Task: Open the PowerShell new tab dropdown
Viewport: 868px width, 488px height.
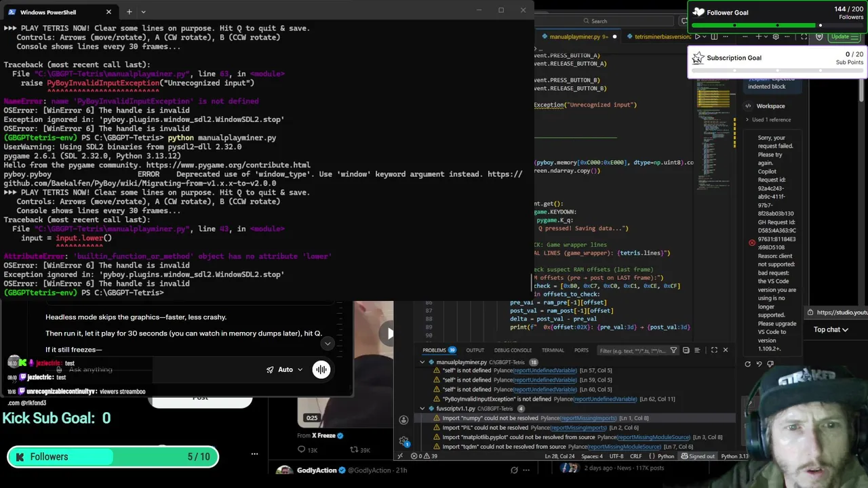Action: pyautogui.click(x=143, y=12)
